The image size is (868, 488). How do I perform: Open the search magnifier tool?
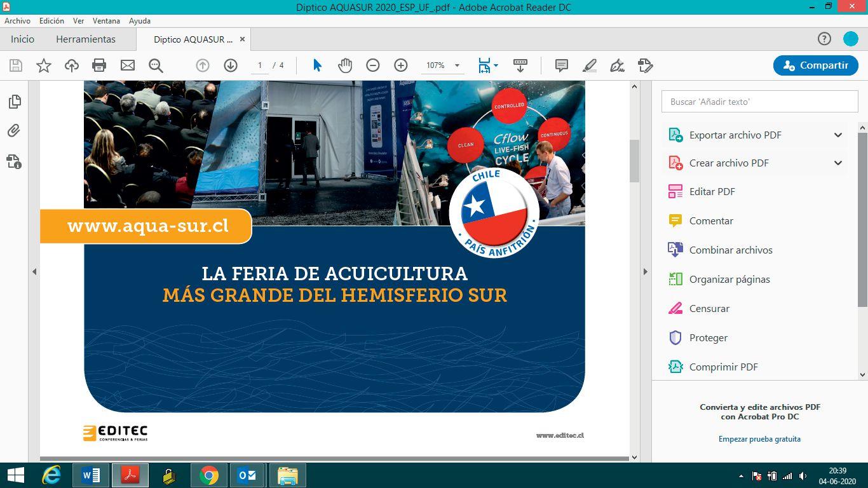click(156, 65)
